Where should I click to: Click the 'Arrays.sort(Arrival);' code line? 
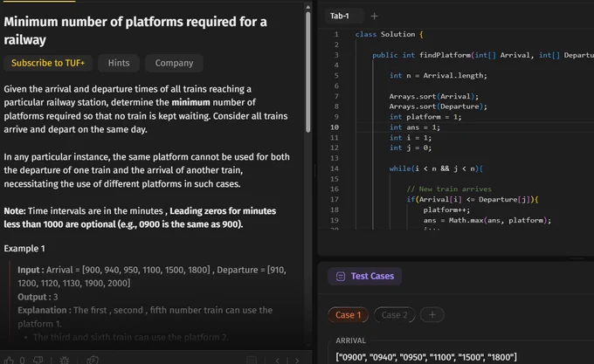[x=434, y=96]
